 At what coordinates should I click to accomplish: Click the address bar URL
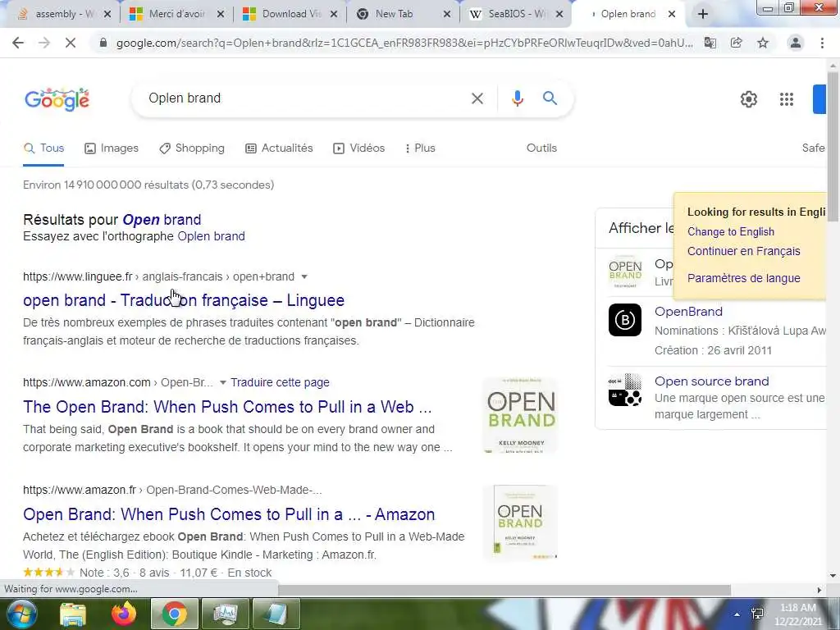(404, 43)
